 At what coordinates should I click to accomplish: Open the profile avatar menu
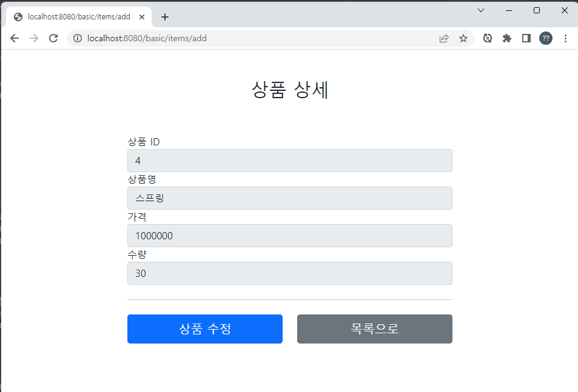tap(546, 38)
